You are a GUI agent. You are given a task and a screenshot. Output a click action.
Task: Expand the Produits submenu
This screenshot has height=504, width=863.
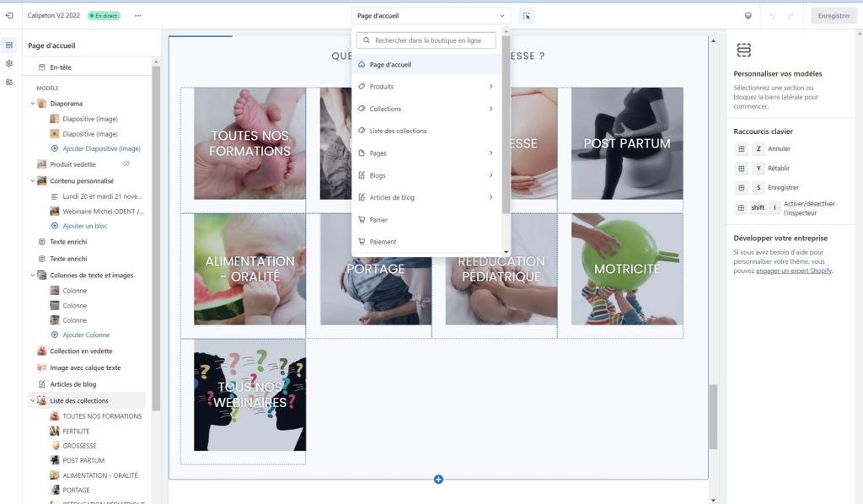pos(490,86)
